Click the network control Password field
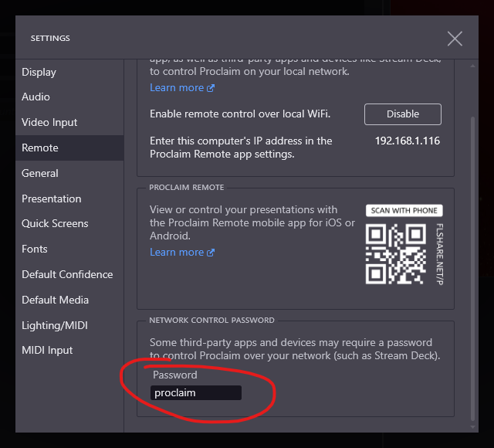The image size is (494, 448). point(195,393)
